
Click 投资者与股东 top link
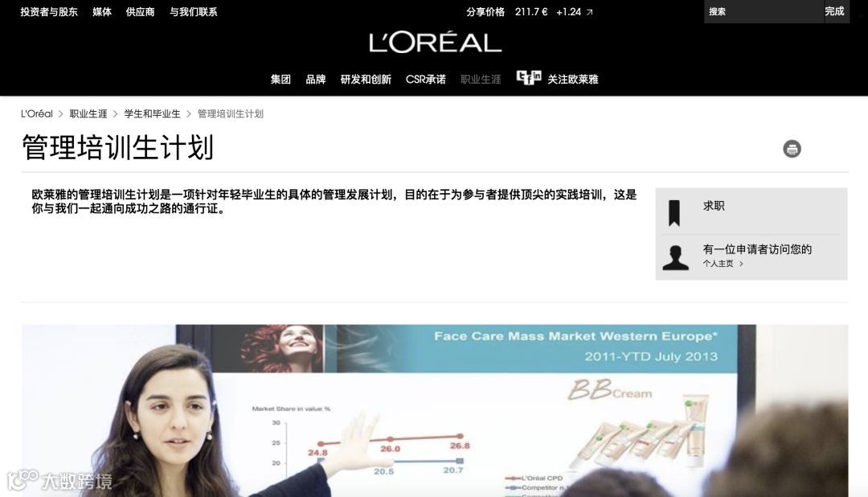click(49, 11)
